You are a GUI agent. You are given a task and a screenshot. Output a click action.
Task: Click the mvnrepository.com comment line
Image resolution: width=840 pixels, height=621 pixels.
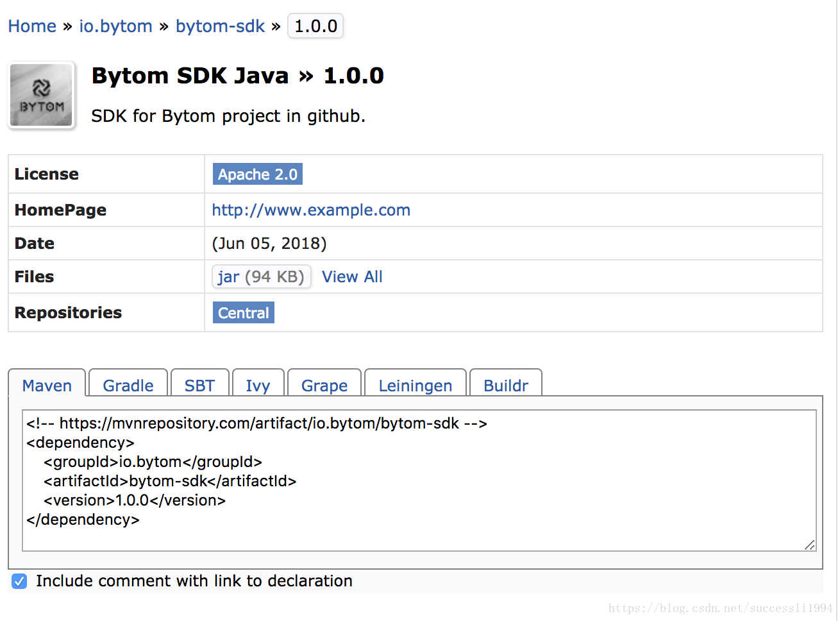(x=256, y=423)
